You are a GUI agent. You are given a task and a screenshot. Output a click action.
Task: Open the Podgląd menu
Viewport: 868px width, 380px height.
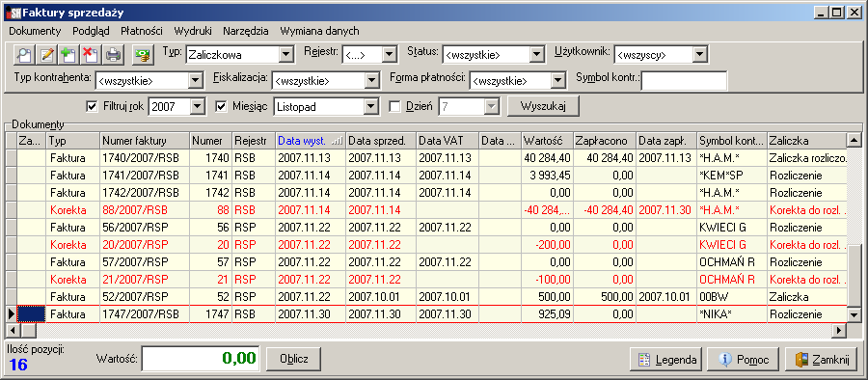coord(91,31)
